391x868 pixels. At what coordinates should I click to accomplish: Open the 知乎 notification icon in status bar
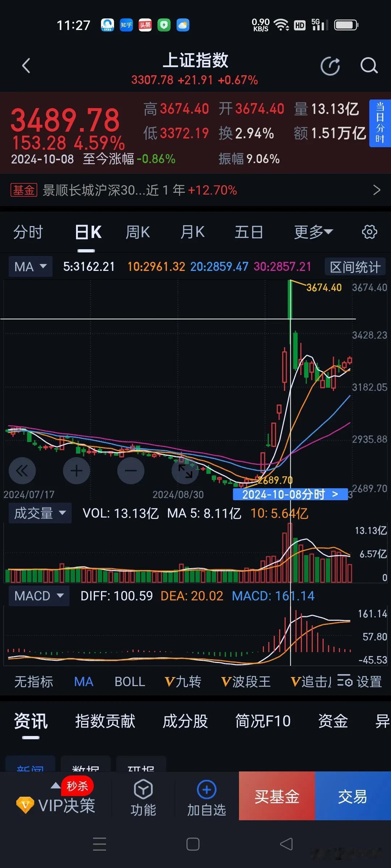(x=126, y=25)
